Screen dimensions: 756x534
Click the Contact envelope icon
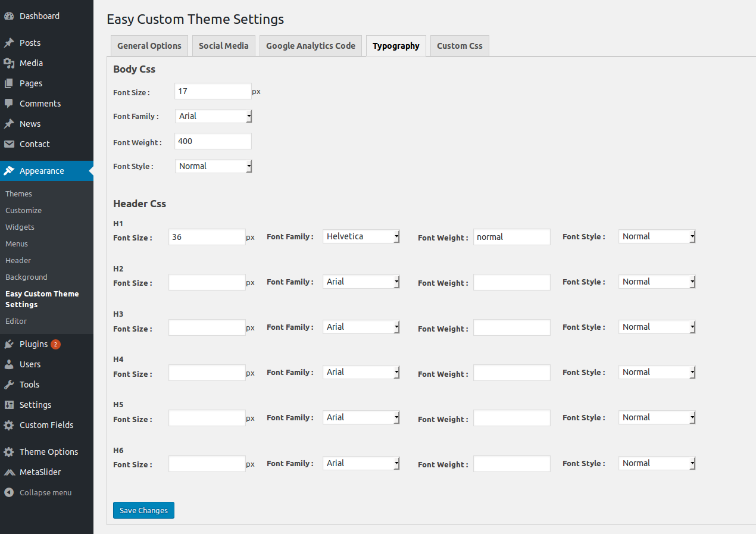[x=9, y=144]
